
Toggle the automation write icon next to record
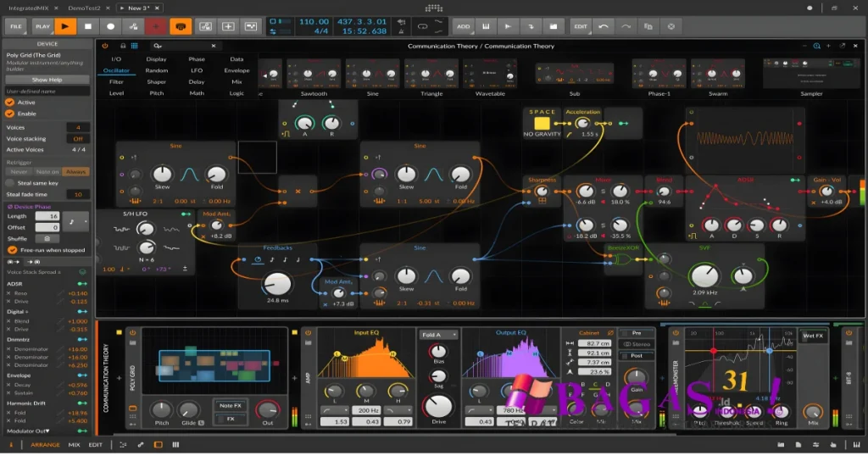click(x=133, y=26)
